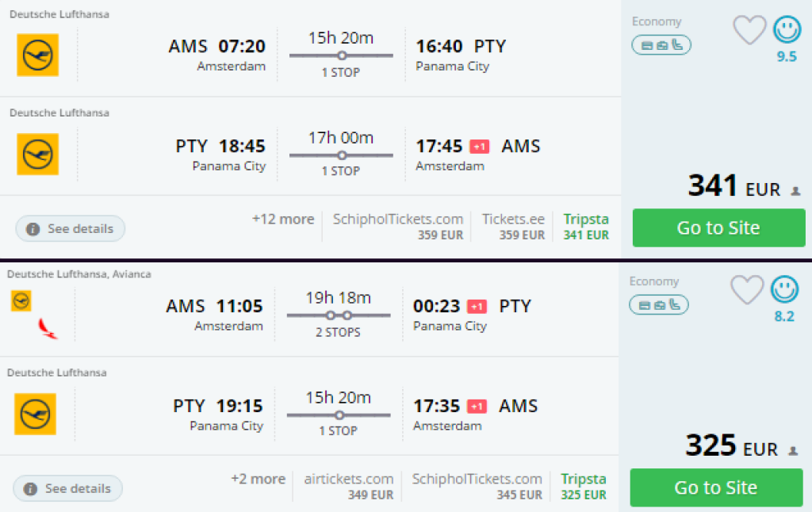Open the Tickets.ee 359 EUR offer
This screenshot has width=812, height=512.
pyautogui.click(x=513, y=226)
